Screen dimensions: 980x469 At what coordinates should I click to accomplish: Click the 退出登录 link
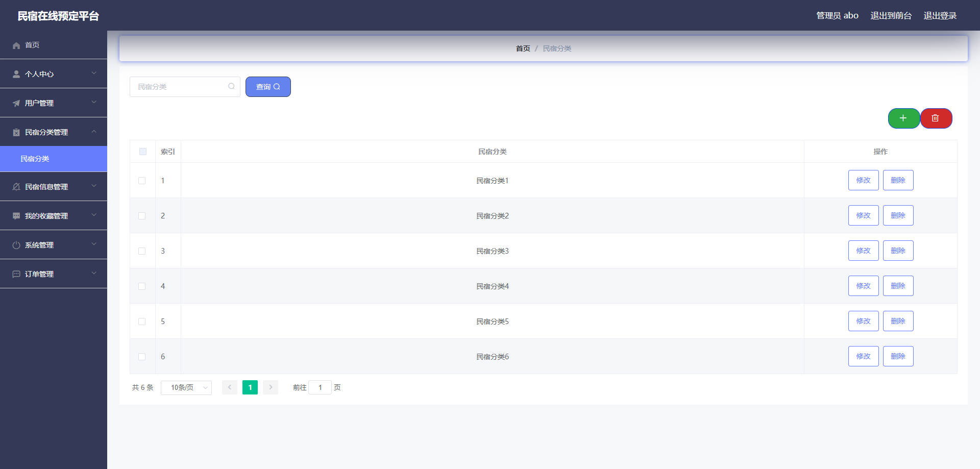940,16
